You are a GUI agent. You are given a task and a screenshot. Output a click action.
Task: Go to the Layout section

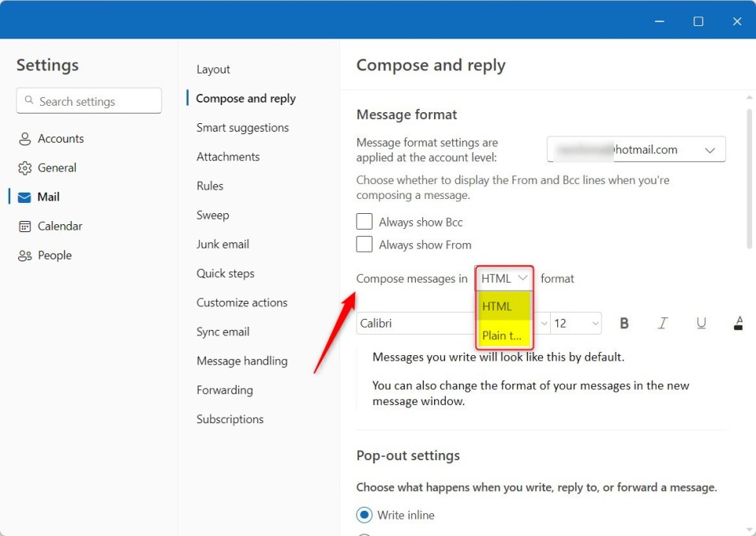point(213,69)
